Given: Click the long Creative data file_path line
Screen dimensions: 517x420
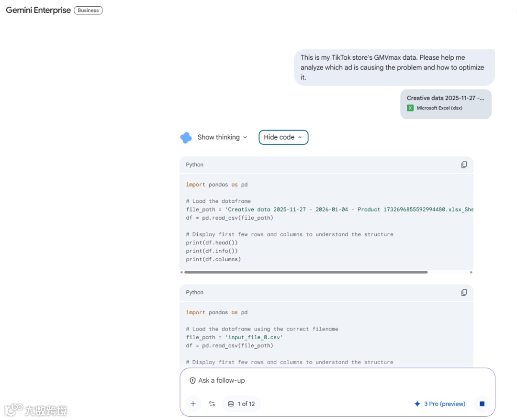Looking at the screenshot, I should point(329,210).
